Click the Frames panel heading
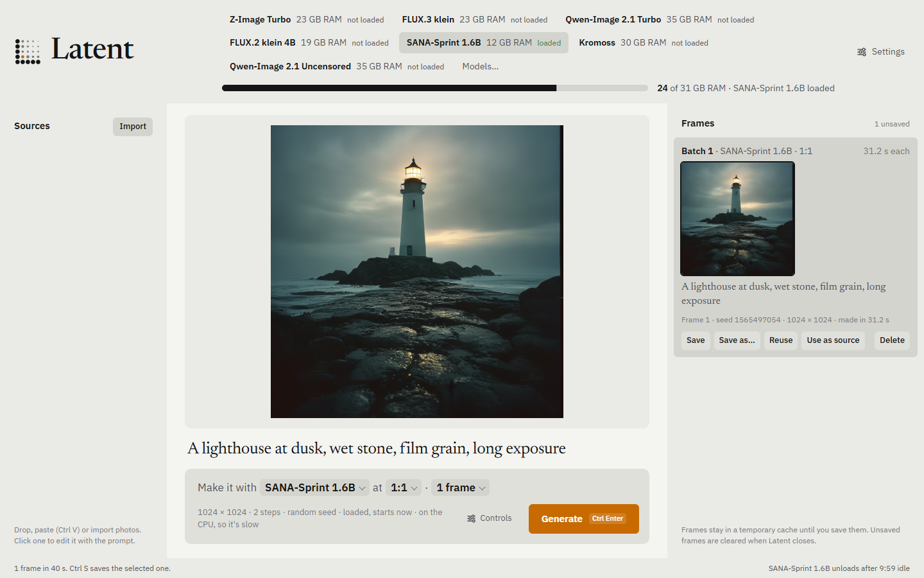This screenshot has height=578, width=924. 698,123
